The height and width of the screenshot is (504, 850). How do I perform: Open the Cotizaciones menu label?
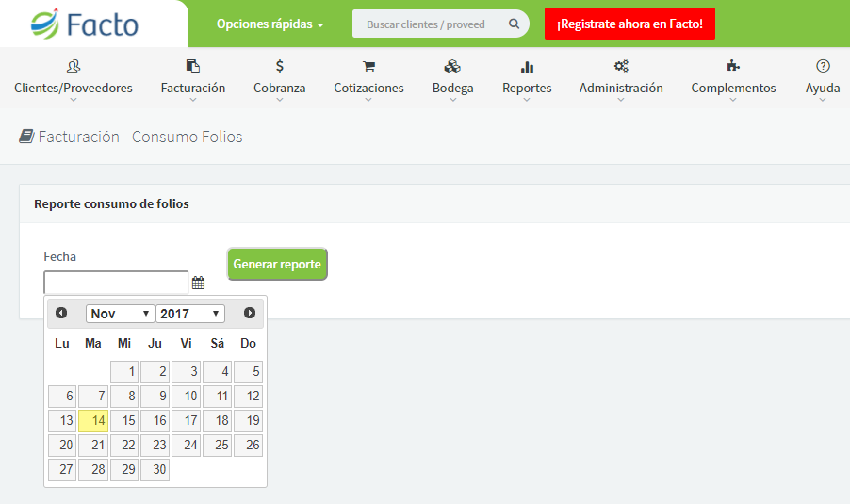[x=368, y=88]
